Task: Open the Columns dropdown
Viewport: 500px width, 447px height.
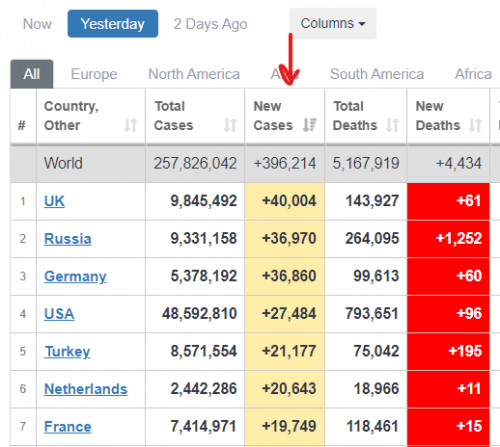Action: 333,24
